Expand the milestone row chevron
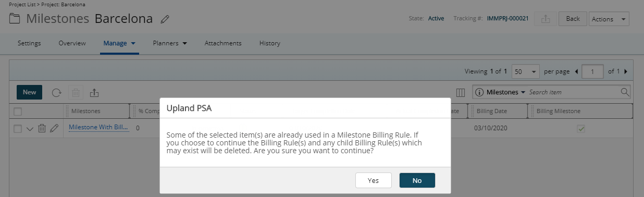This screenshot has width=644, height=197. [30, 129]
